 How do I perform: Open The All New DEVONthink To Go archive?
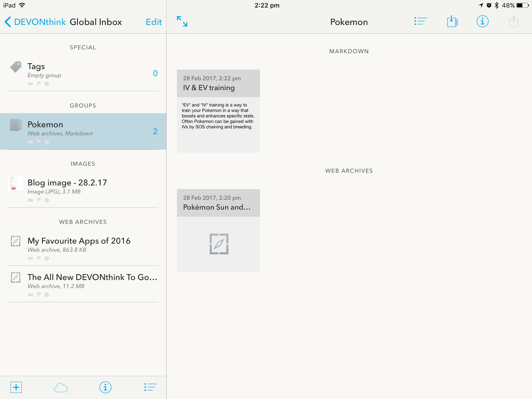[83, 284]
